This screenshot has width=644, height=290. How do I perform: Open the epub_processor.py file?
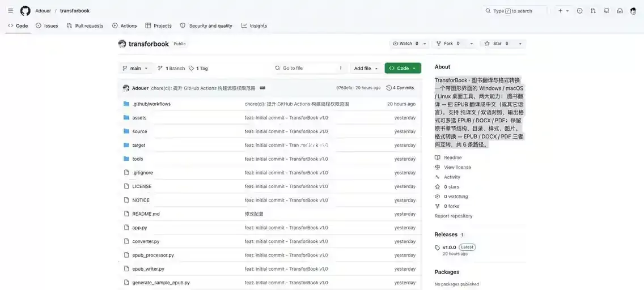click(153, 255)
